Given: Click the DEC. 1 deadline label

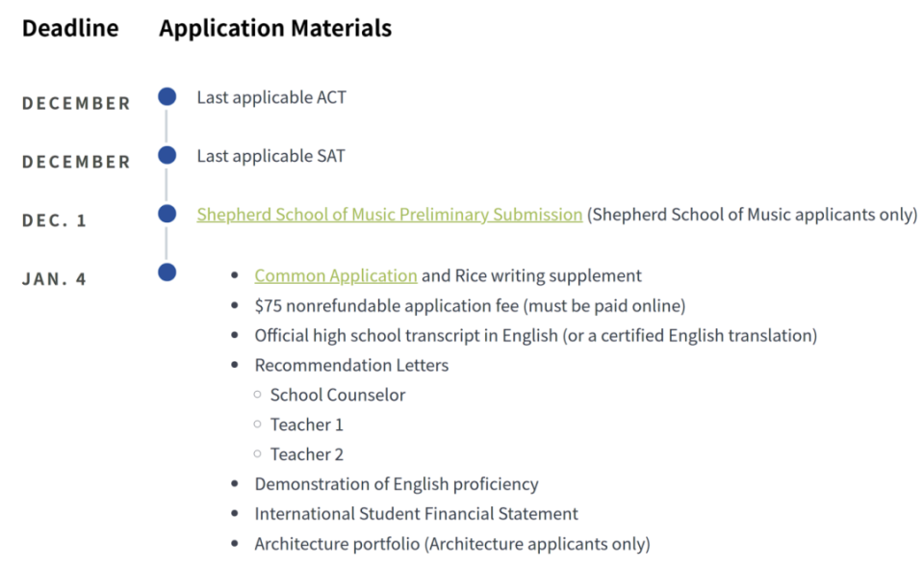Looking at the screenshot, I should (x=55, y=220).
